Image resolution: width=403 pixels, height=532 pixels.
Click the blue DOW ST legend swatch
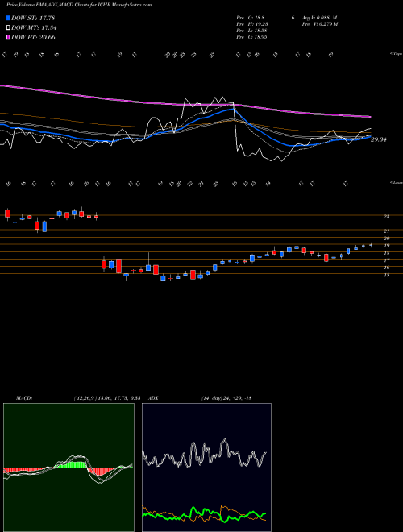coord(8,18)
